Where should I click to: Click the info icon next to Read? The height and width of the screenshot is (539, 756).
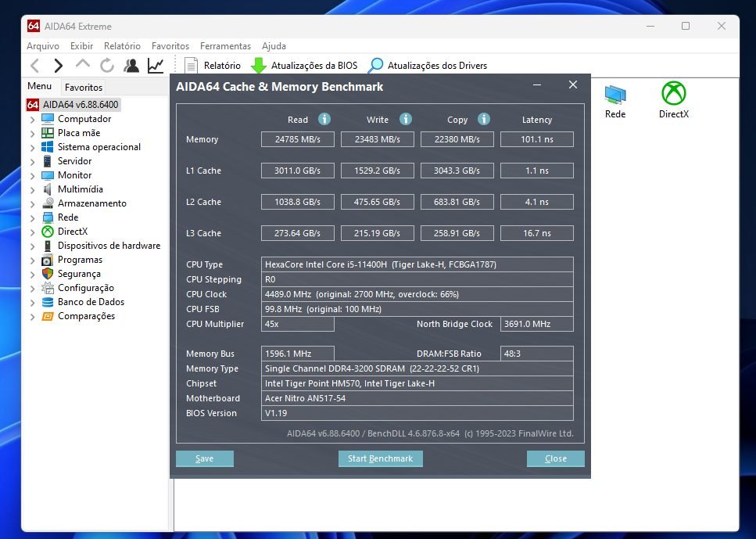[x=324, y=119]
